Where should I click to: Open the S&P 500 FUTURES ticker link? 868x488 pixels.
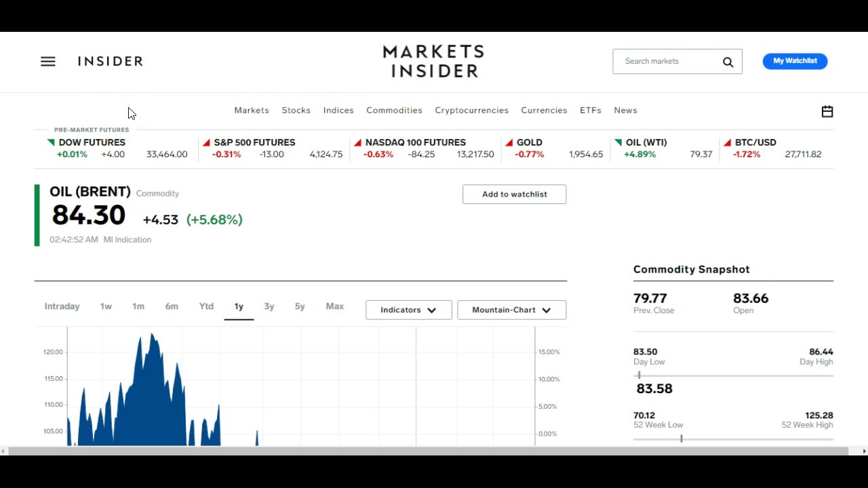(x=254, y=142)
